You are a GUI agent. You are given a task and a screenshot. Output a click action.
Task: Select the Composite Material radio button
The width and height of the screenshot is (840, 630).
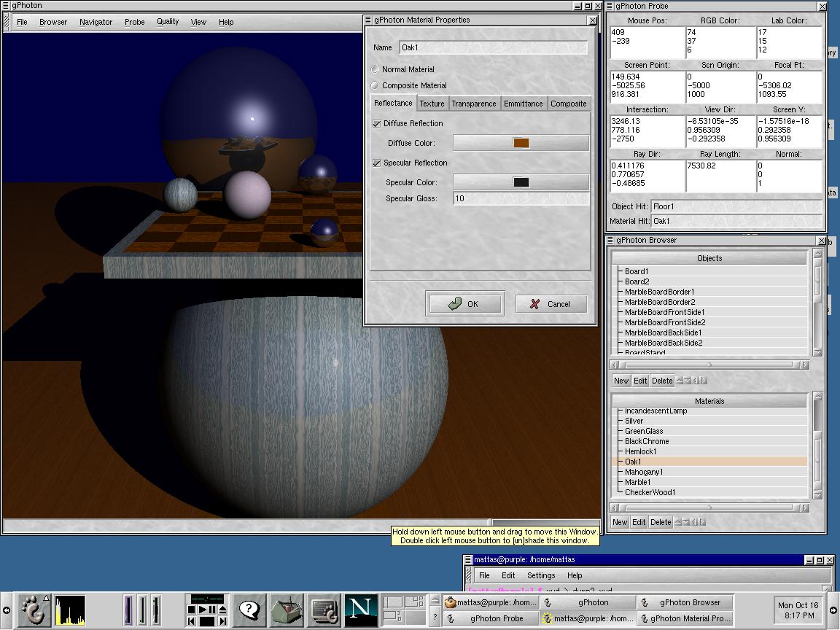(x=376, y=85)
